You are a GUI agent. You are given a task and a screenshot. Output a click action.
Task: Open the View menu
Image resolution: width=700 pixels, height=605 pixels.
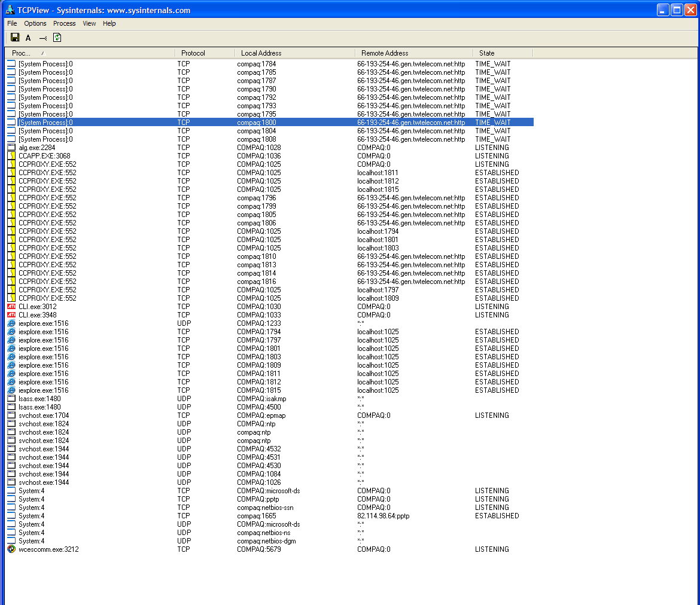[x=89, y=23]
